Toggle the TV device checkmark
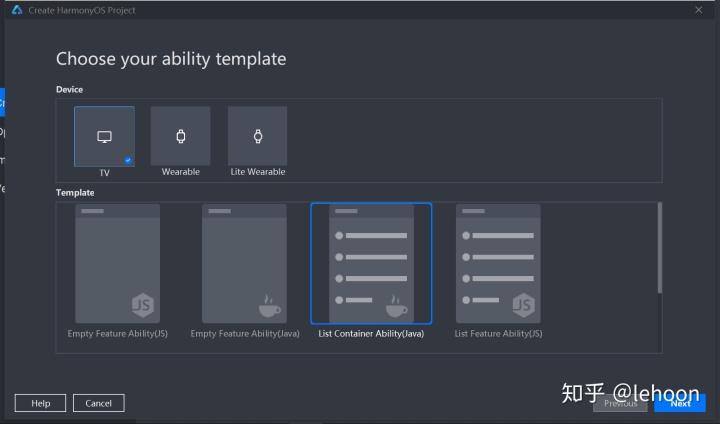 pos(128,160)
